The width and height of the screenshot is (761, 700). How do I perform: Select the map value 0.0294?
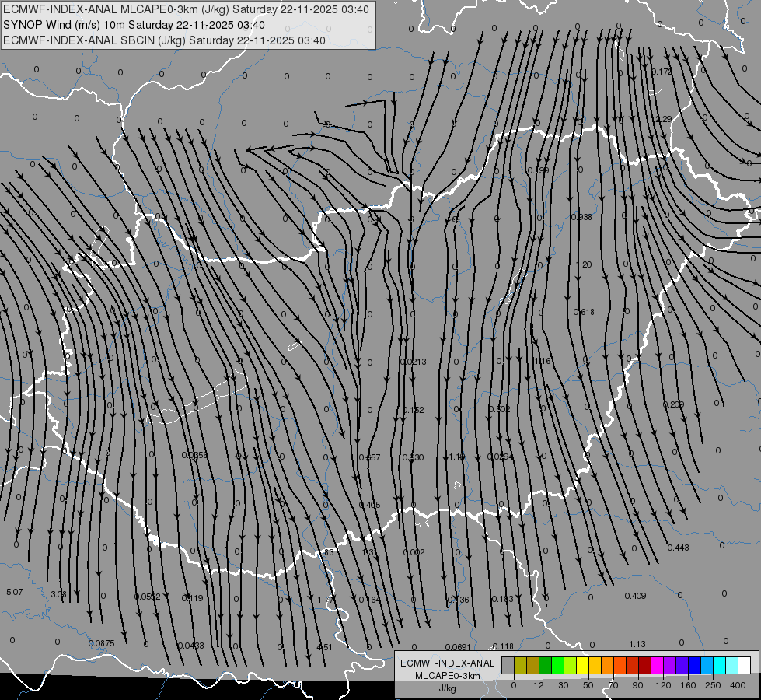pos(501,457)
